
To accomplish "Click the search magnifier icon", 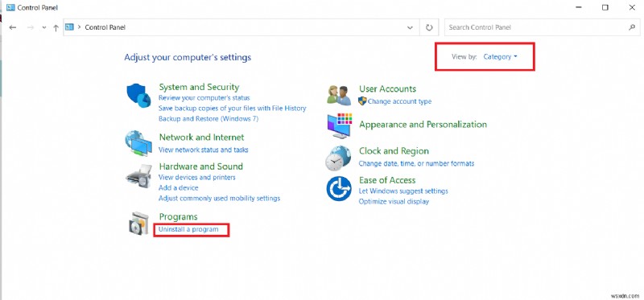I will [631, 27].
